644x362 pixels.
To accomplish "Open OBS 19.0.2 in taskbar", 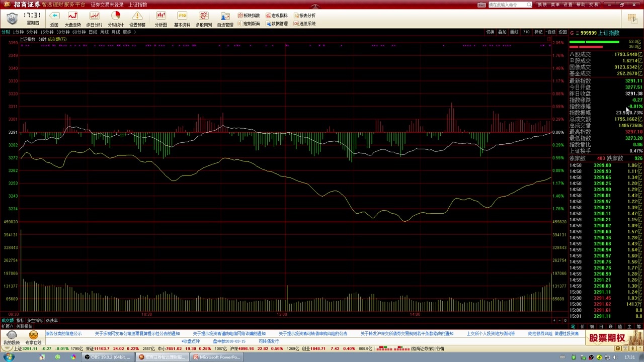I will (108, 357).
